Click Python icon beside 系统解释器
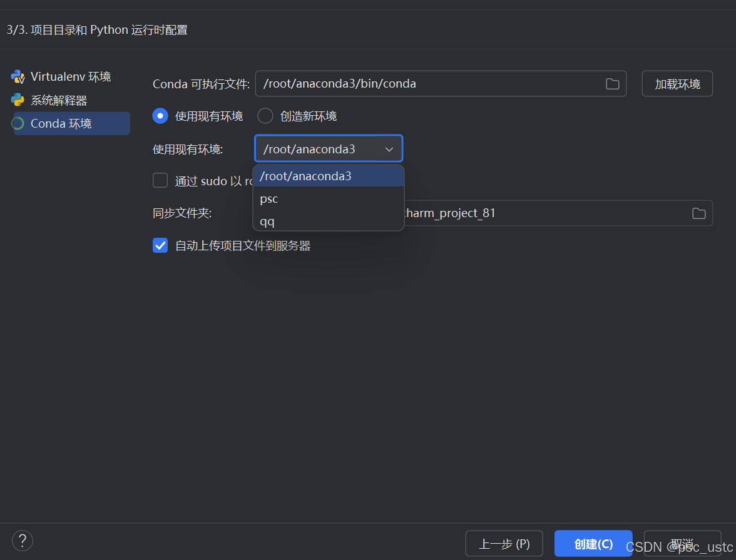The image size is (736, 560). 18,100
